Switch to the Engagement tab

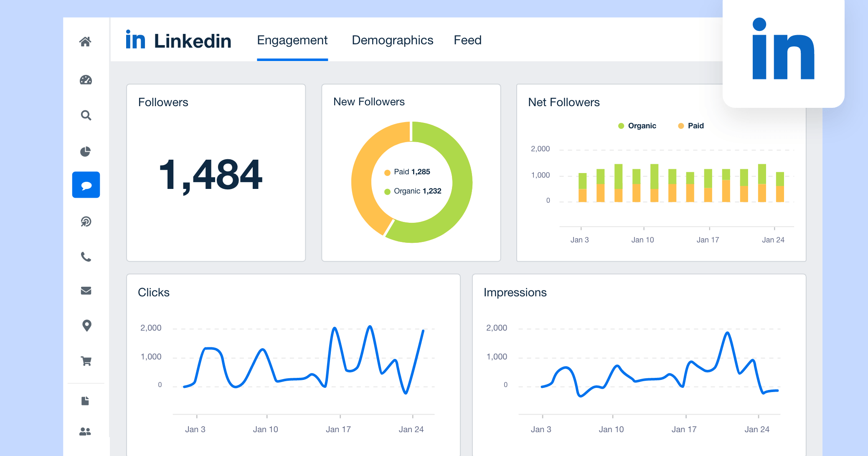[x=292, y=40]
